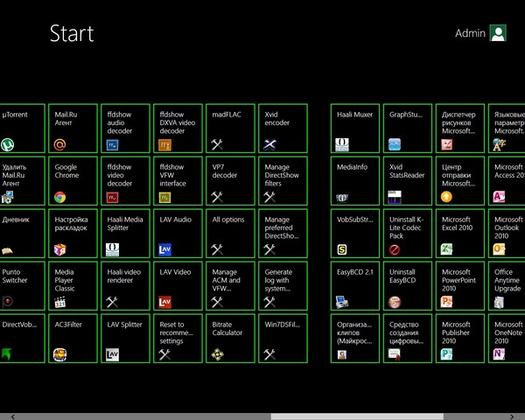Click Uninstall K-Lite Codec Pack tile

[408, 234]
